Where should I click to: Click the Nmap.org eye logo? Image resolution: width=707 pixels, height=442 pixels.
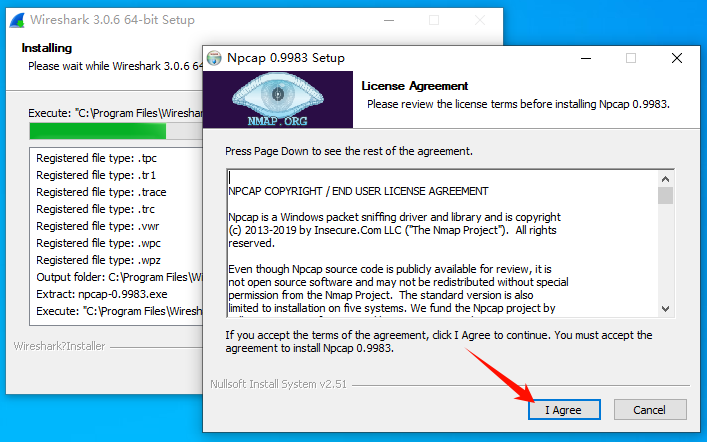(x=278, y=100)
